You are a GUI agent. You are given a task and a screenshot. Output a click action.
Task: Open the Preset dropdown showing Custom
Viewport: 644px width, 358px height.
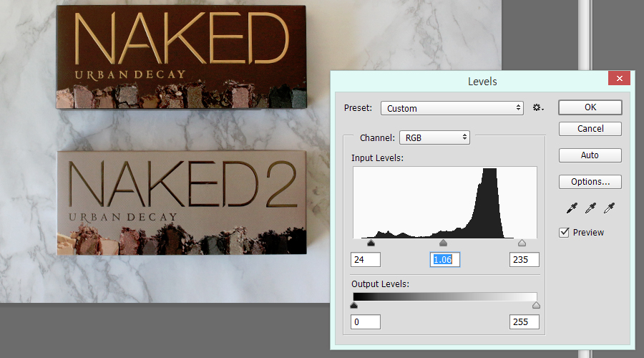point(452,108)
